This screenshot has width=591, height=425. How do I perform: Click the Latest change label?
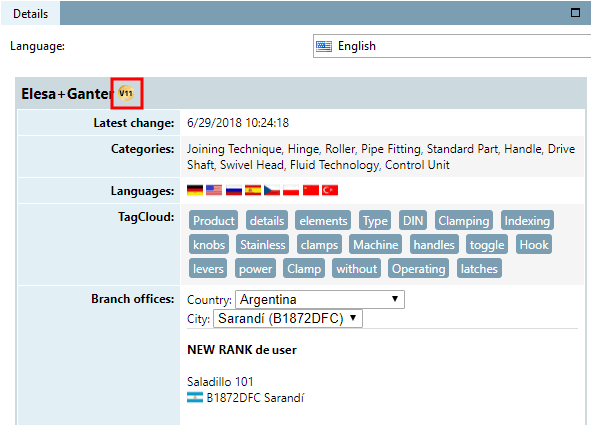click(x=134, y=123)
